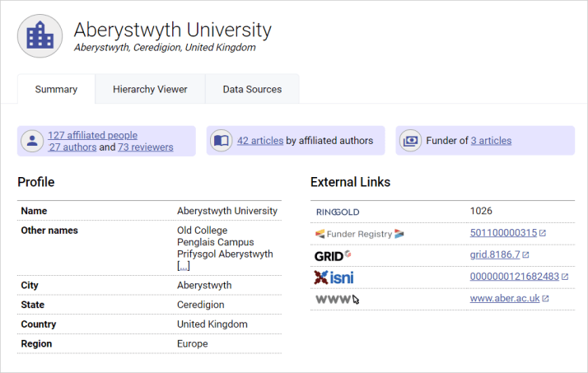Click the affiliated people person icon

pos(32,141)
